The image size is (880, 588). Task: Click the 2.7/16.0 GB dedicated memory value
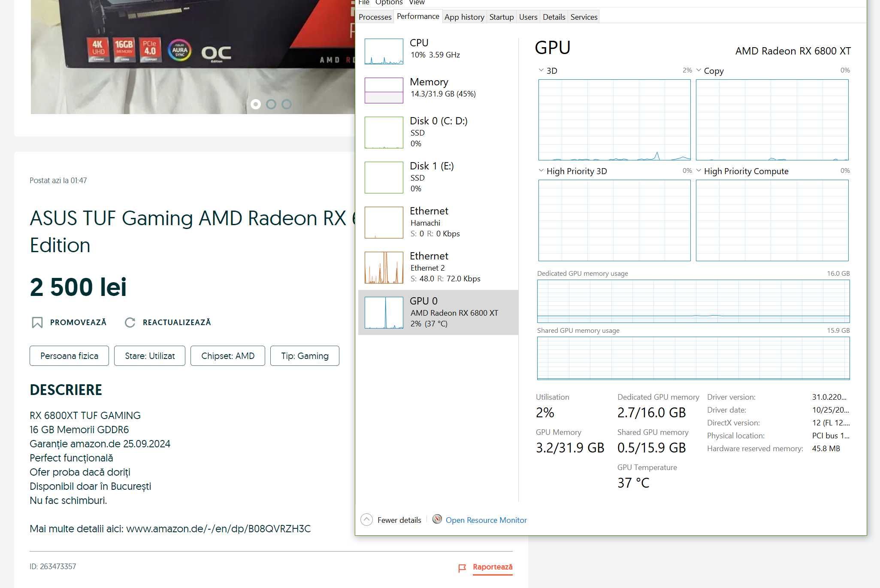pos(651,413)
